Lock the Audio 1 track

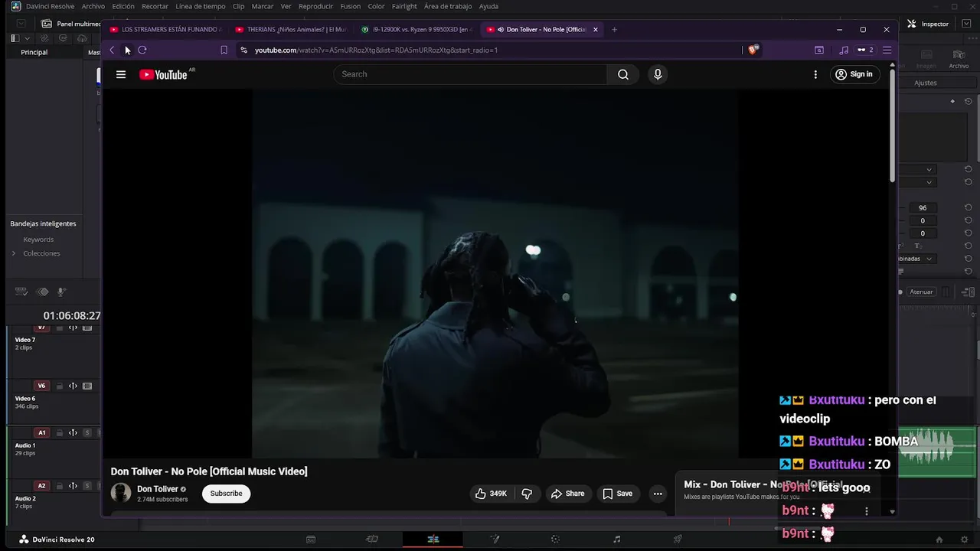(x=59, y=433)
